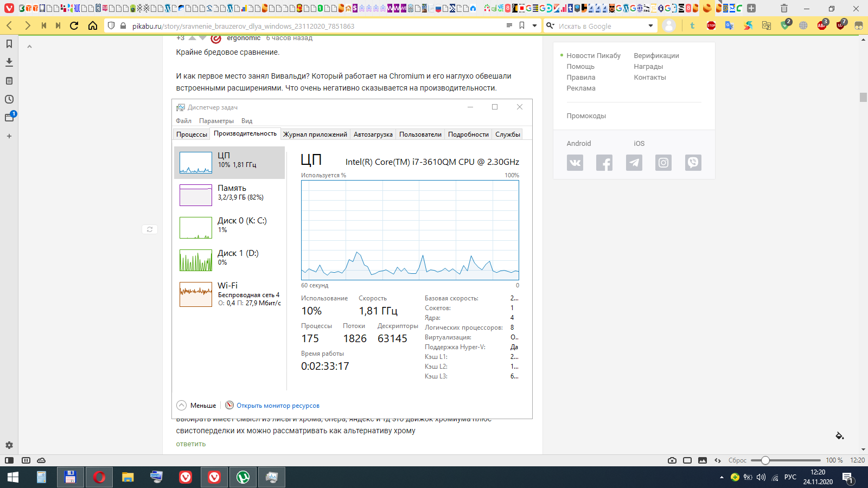Open ergonomic user profile link

(244, 38)
